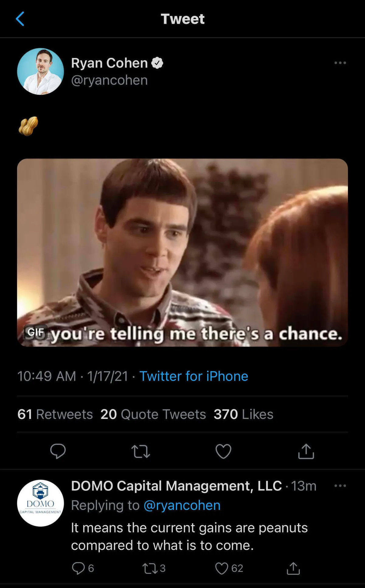Play the 'there's a chance' GIF
The image size is (365, 588).
coord(182,252)
